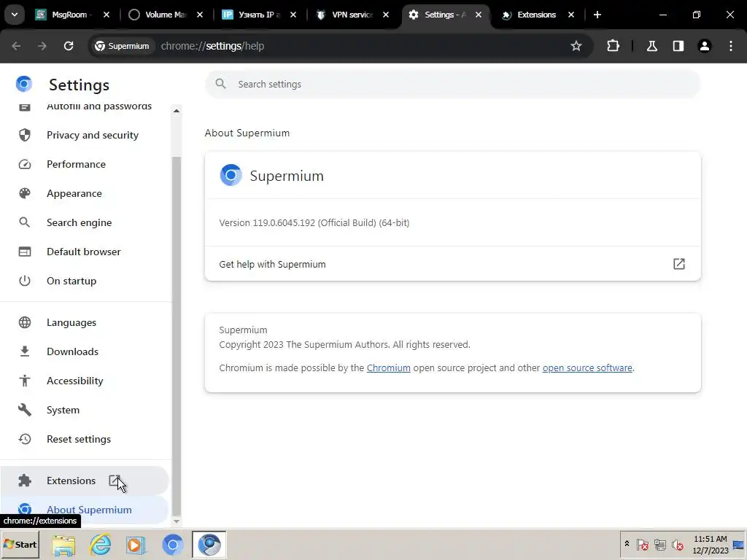Viewport: 747px width, 560px height.
Task: Switch to the Узнать IP tab
Action: 259,15
